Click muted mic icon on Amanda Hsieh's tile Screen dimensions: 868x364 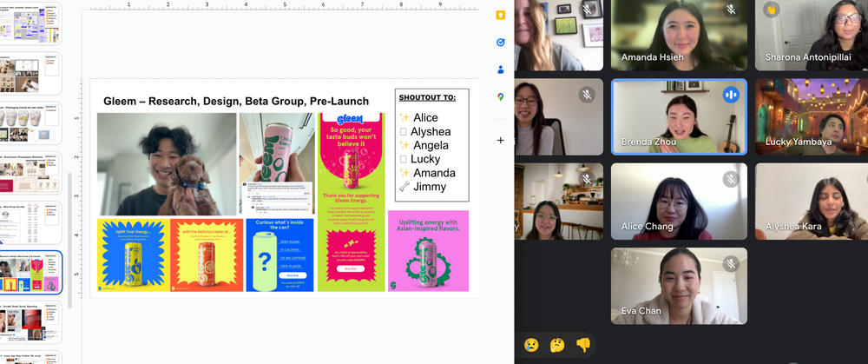pyautogui.click(x=731, y=10)
